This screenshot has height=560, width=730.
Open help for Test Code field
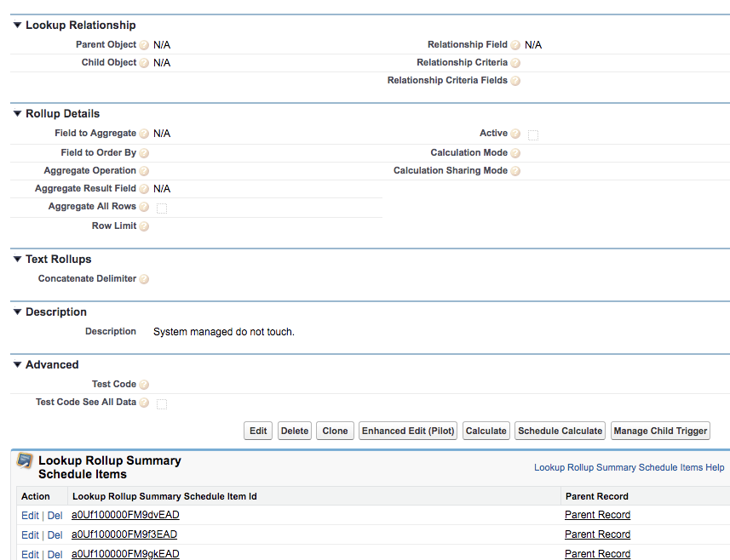point(142,384)
